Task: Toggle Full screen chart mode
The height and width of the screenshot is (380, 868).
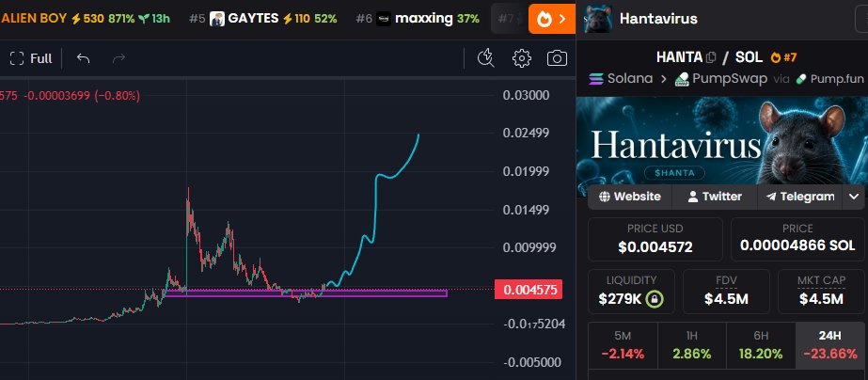Action: point(31,58)
